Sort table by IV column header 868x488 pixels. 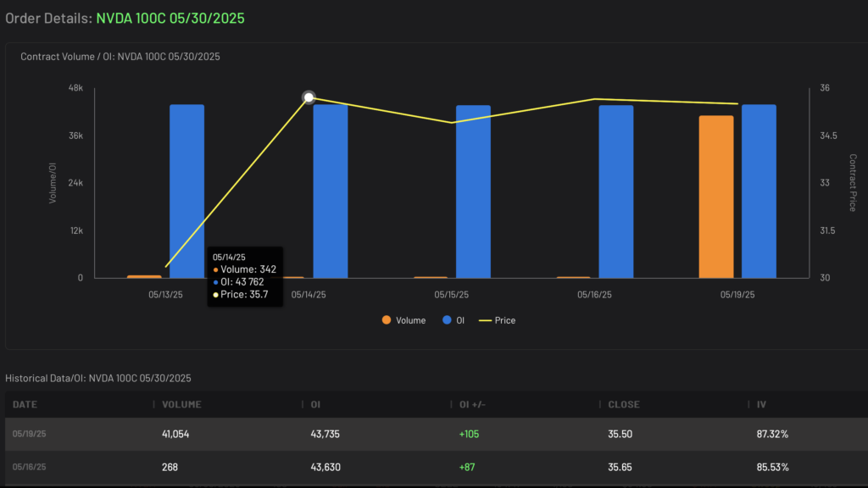pyautogui.click(x=762, y=404)
